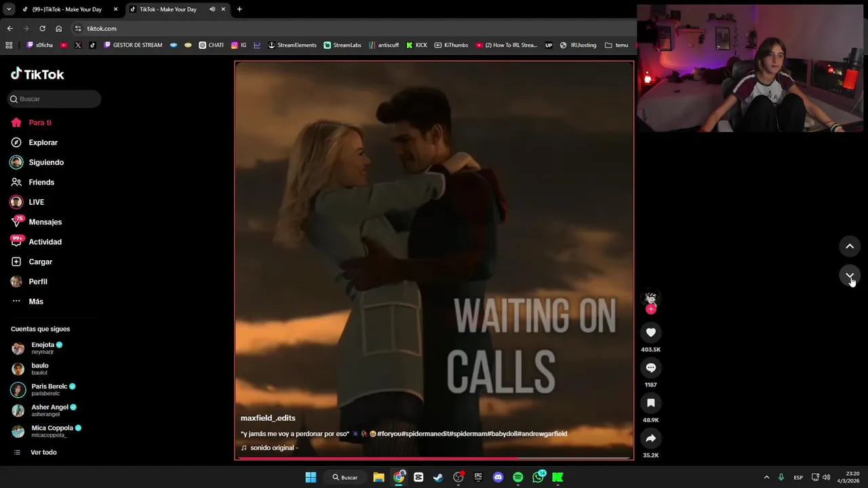Go to previous video with up chevron

pyautogui.click(x=850, y=246)
